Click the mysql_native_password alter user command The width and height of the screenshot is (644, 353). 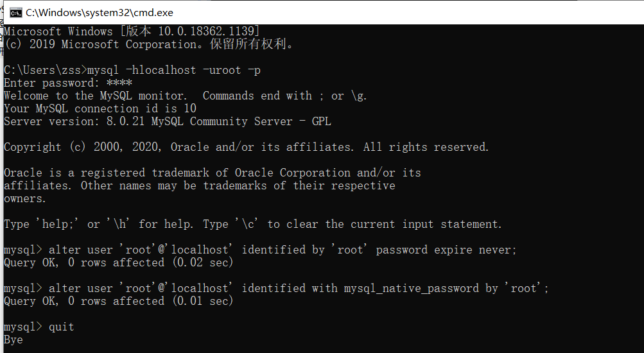[x=299, y=288]
